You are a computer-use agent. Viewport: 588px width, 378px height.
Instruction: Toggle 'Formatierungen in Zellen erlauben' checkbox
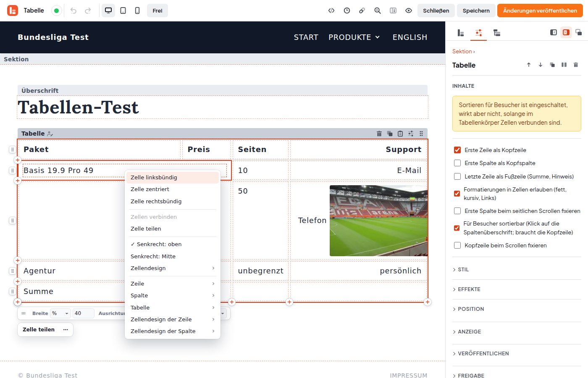pyautogui.click(x=457, y=194)
